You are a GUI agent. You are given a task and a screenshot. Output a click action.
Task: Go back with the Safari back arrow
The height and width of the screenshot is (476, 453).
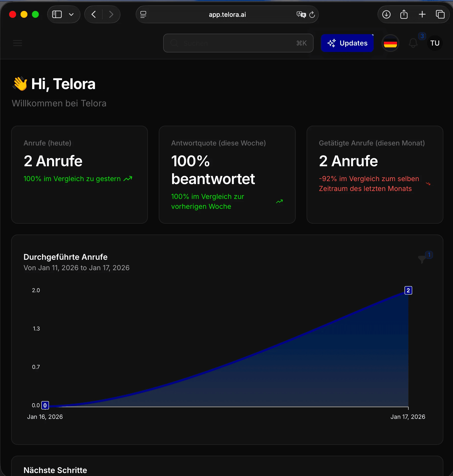tap(93, 14)
